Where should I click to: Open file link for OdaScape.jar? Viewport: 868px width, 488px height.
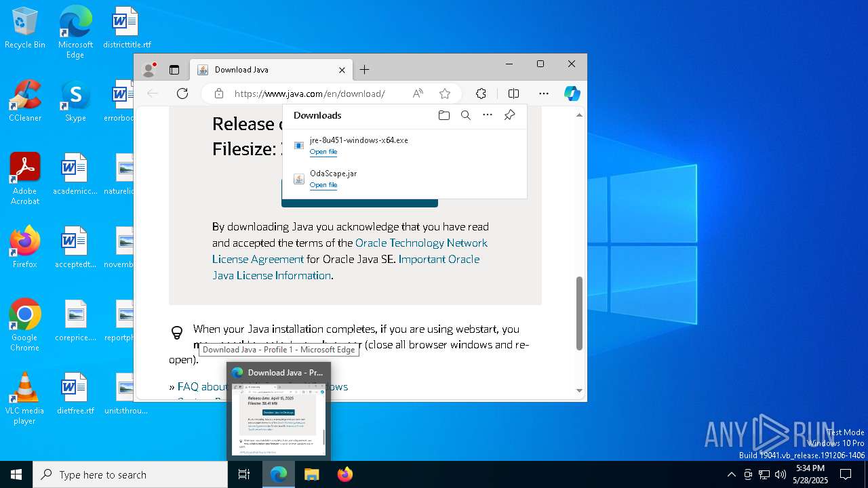point(323,185)
